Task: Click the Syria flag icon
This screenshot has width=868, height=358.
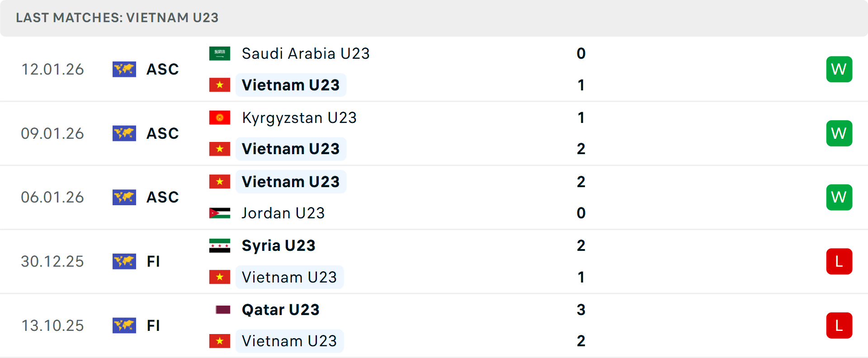Action: (x=220, y=246)
